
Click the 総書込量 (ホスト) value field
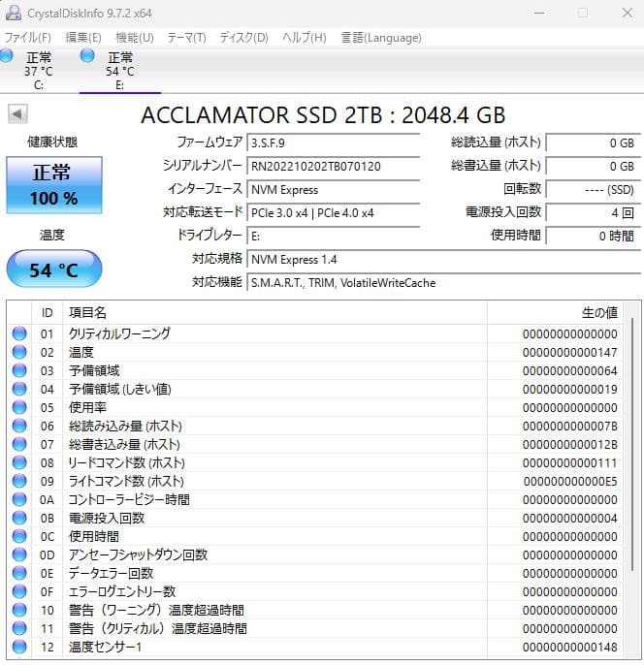pos(593,166)
